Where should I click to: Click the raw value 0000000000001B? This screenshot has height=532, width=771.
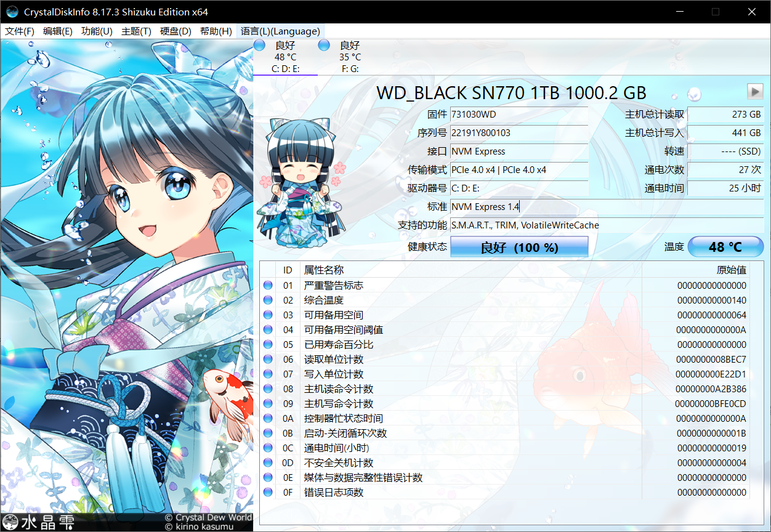click(711, 433)
